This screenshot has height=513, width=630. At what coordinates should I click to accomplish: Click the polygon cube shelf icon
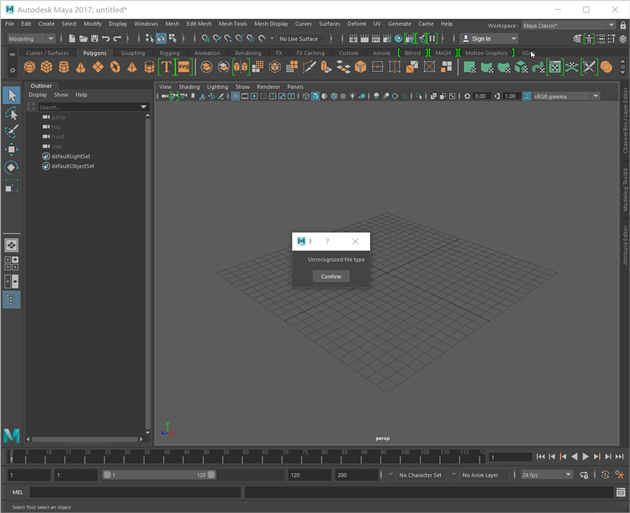pos(46,67)
